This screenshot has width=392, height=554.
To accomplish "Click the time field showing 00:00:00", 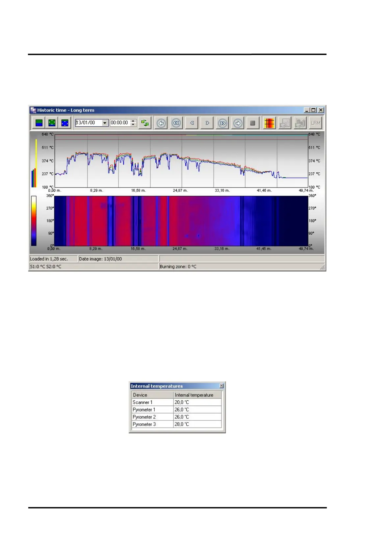I will (120, 123).
